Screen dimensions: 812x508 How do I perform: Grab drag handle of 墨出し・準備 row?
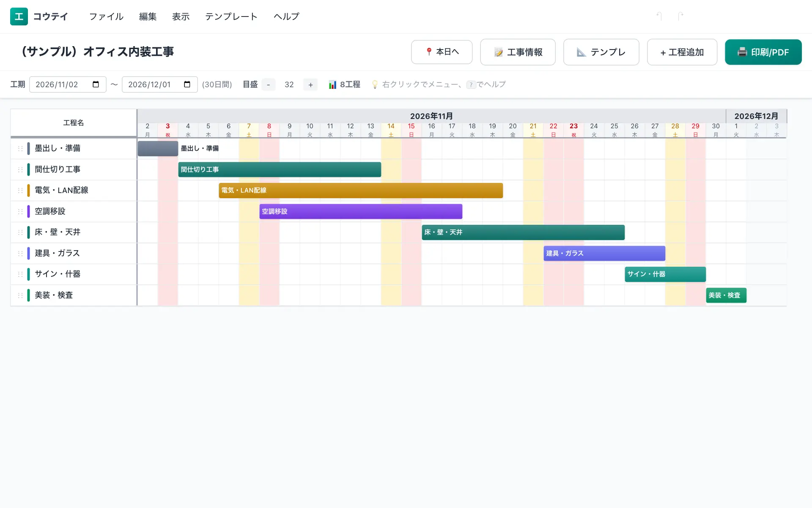pos(20,149)
